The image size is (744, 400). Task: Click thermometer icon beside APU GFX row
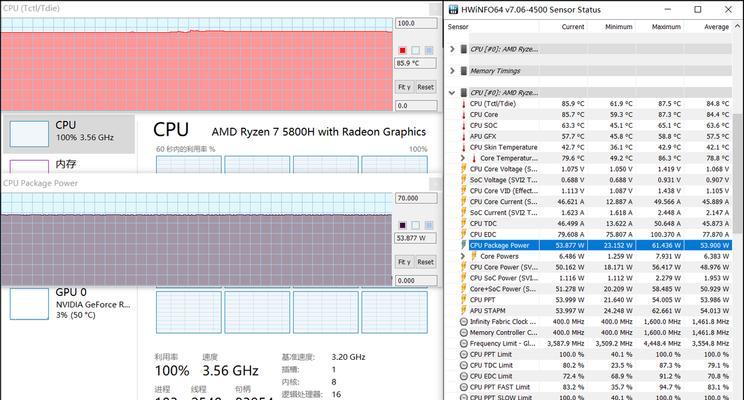click(x=464, y=136)
